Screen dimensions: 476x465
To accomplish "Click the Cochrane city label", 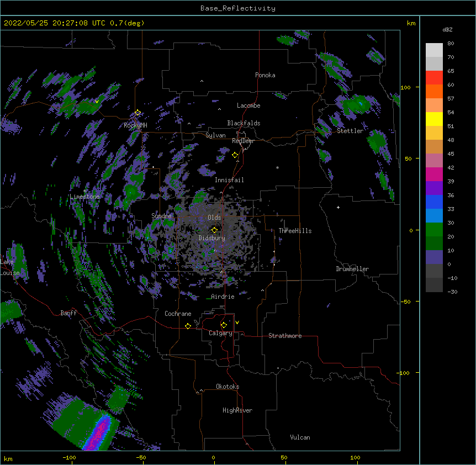I will tap(178, 314).
